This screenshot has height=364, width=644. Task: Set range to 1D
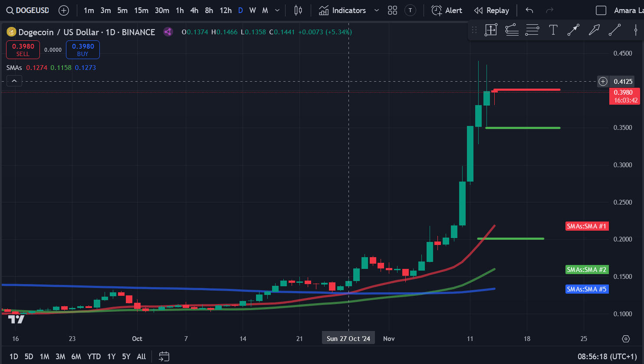14,357
